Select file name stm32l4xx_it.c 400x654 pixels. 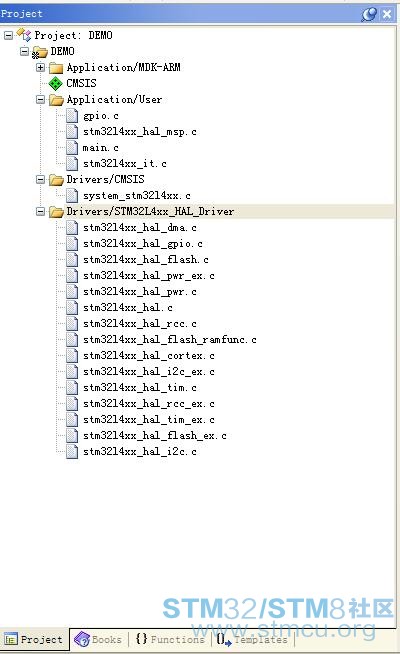[x=125, y=164]
